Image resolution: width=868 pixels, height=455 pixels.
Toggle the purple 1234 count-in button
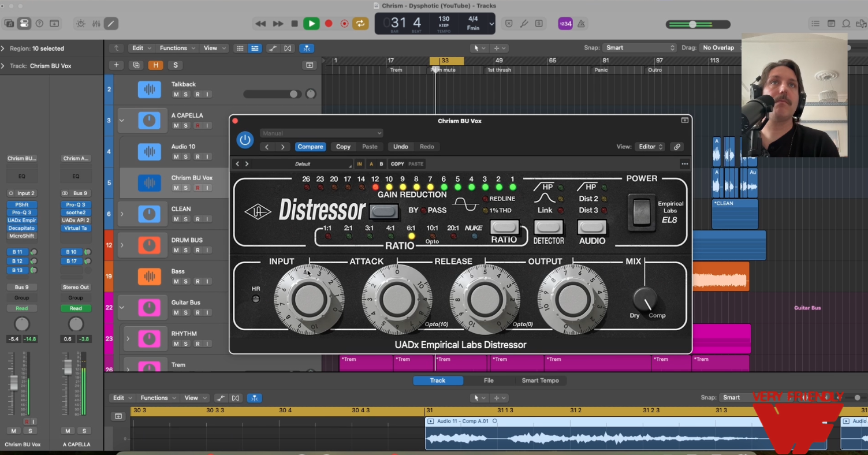(x=565, y=24)
